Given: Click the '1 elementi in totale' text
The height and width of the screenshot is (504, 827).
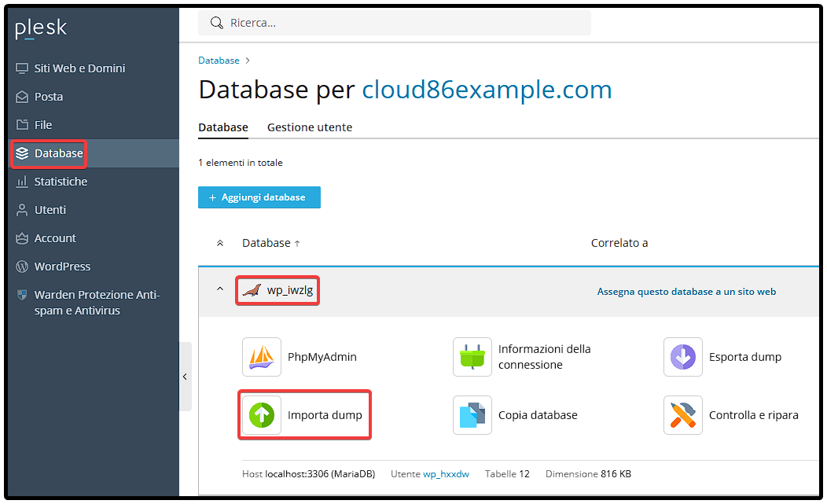Looking at the screenshot, I should (241, 163).
